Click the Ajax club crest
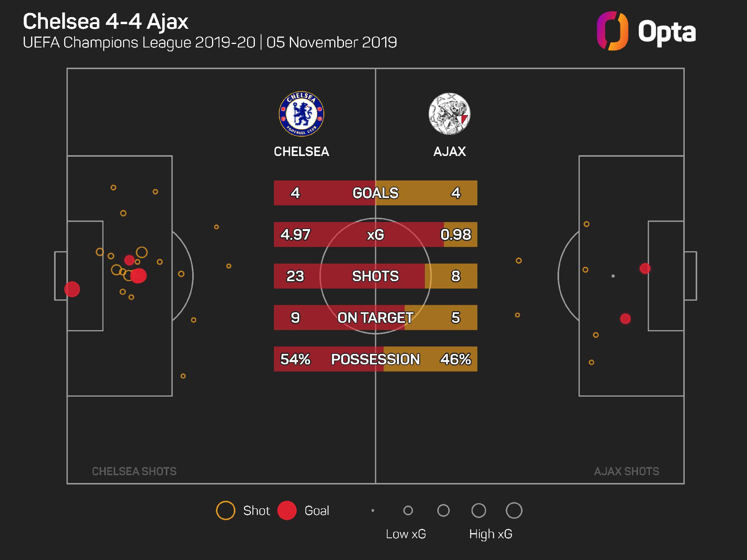Image resolution: width=747 pixels, height=560 pixels. coord(449,114)
